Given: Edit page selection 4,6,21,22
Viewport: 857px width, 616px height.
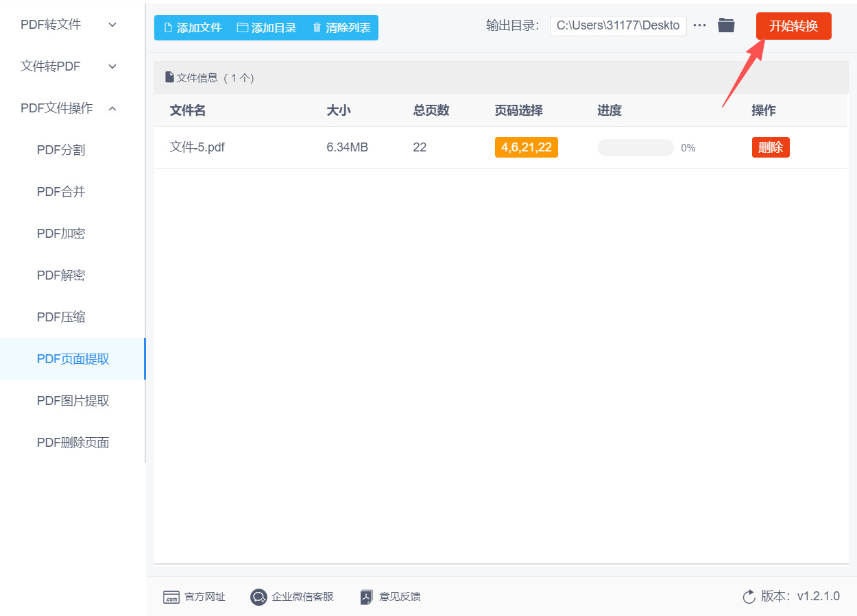Looking at the screenshot, I should pos(526,147).
